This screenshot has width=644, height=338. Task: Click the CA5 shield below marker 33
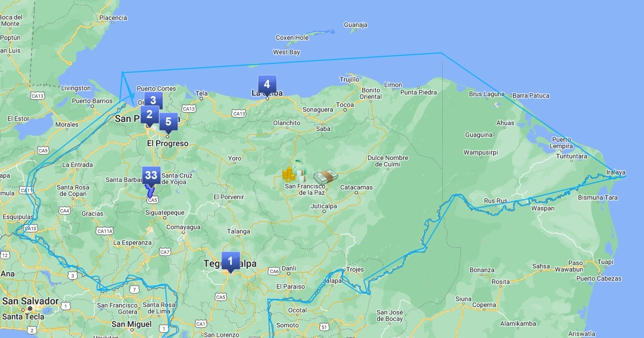pos(153,200)
